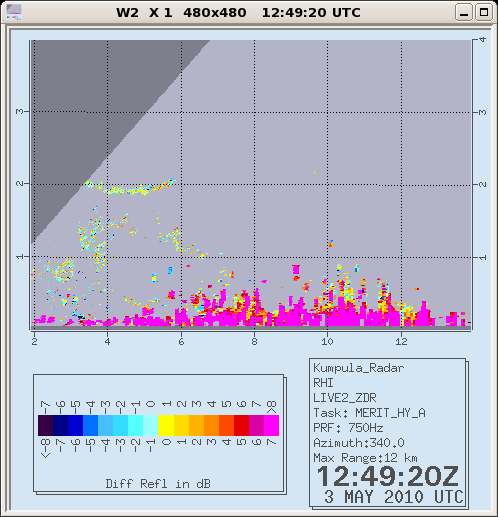The width and height of the screenshot is (498, 517).
Task: Click the blue -6 to -5 dB swatch
Action: (x=75, y=425)
